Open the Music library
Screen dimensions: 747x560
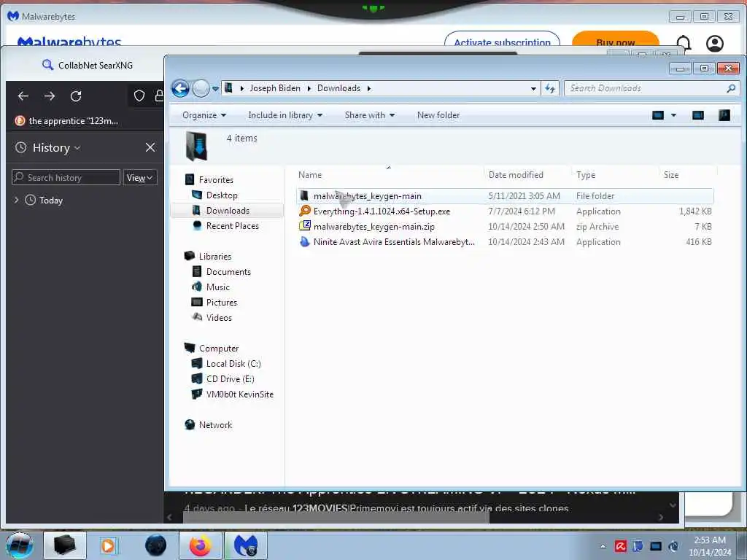click(218, 287)
